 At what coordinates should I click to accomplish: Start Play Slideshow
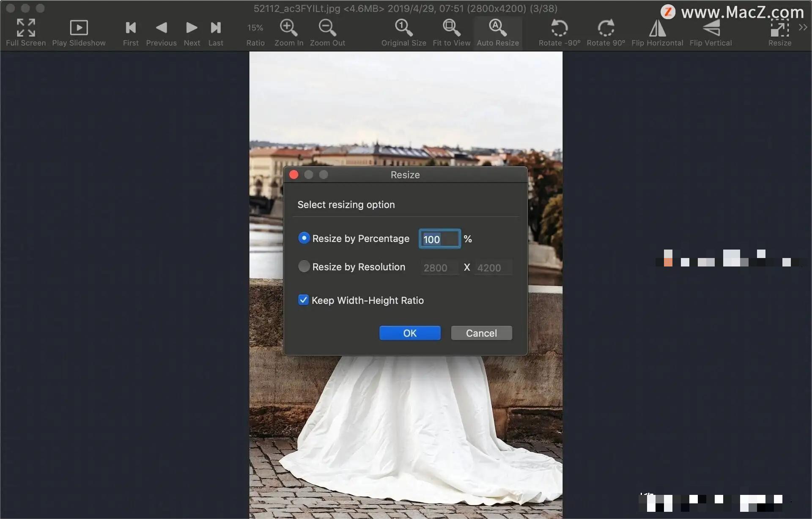[x=79, y=28]
